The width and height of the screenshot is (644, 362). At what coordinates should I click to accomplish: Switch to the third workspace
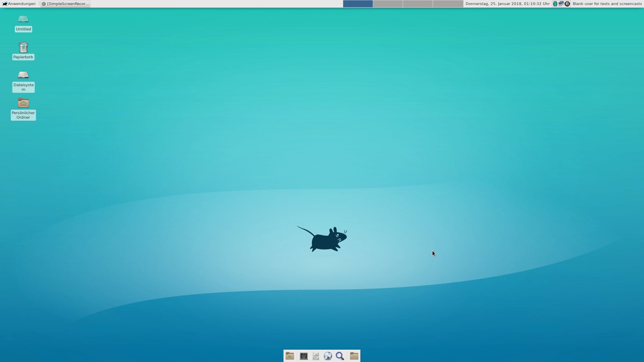click(418, 4)
